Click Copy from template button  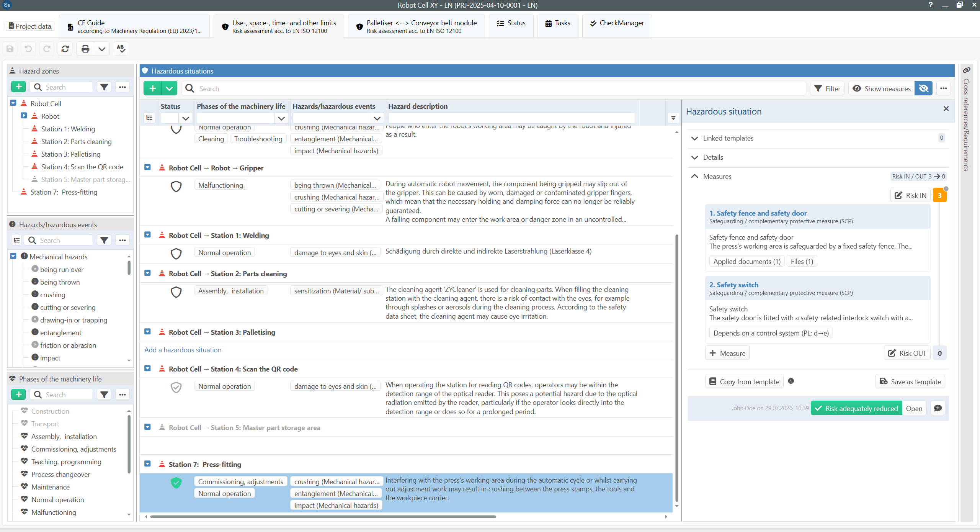pos(744,381)
